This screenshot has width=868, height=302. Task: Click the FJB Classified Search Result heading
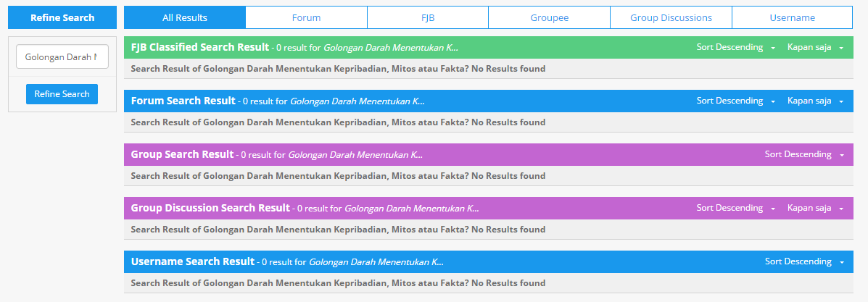(x=199, y=48)
